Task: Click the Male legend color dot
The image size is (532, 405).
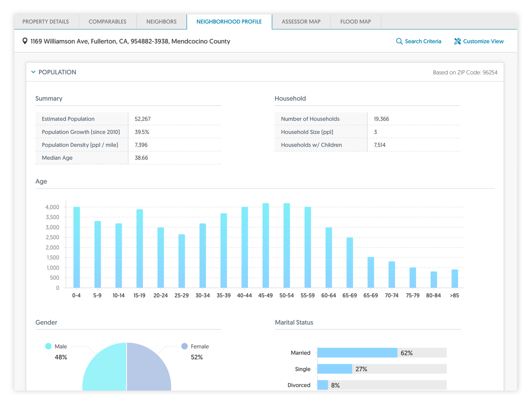Action: pyautogui.click(x=48, y=346)
